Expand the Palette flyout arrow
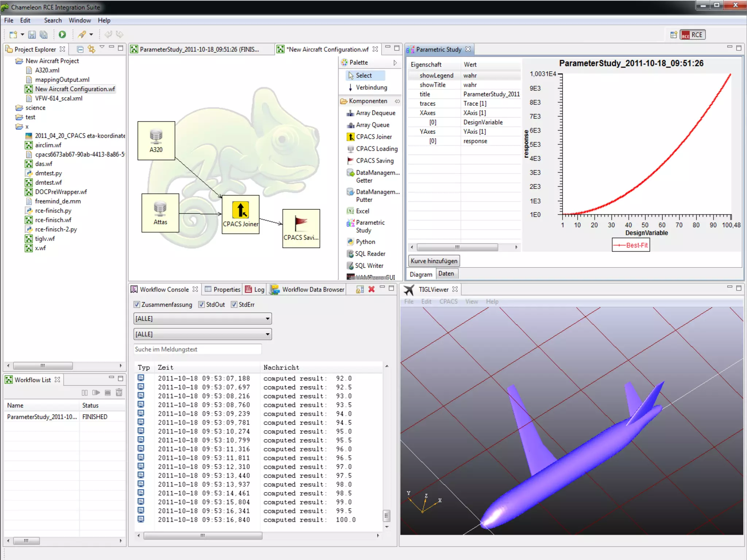This screenshot has width=747, height=560. pos(395,63)
